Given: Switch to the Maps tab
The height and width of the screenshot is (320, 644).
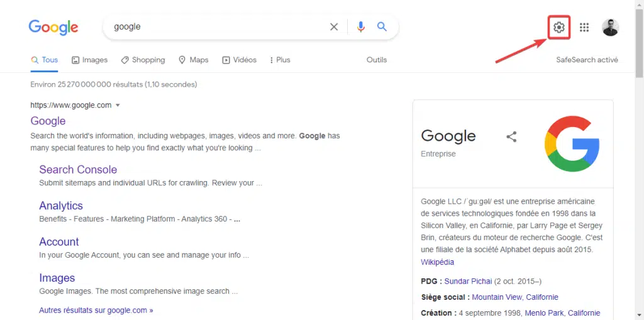Looking at the screenshot, I should (194, 60).
